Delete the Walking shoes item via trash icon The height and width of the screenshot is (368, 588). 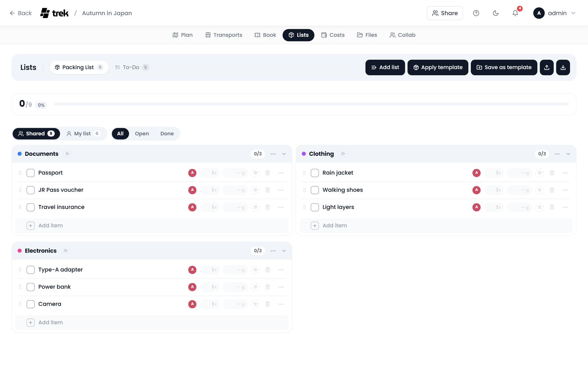[552, 190]
